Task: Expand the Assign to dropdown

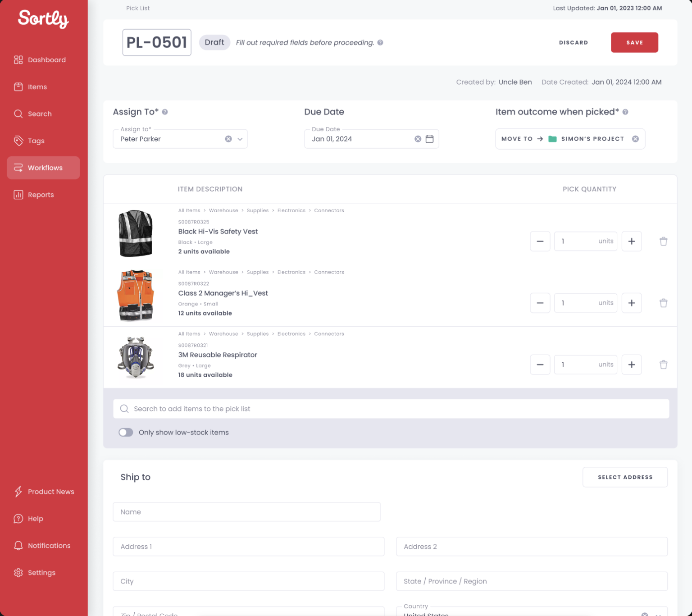Action: click(240, 139)
